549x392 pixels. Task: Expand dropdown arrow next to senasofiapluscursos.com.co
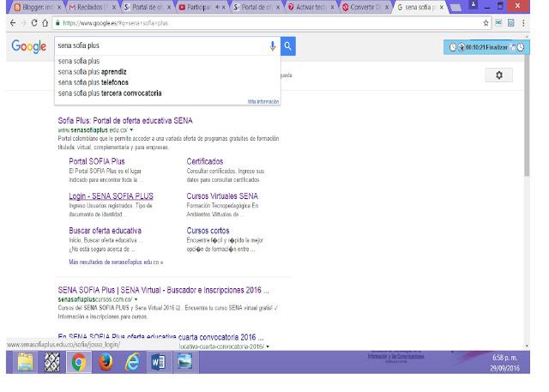[136, 299]
